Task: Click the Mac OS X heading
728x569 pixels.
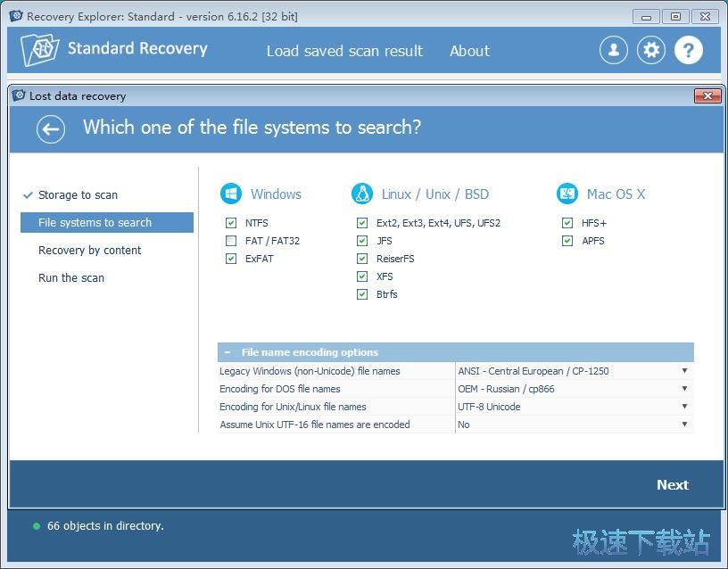Action: click(616, 194)
